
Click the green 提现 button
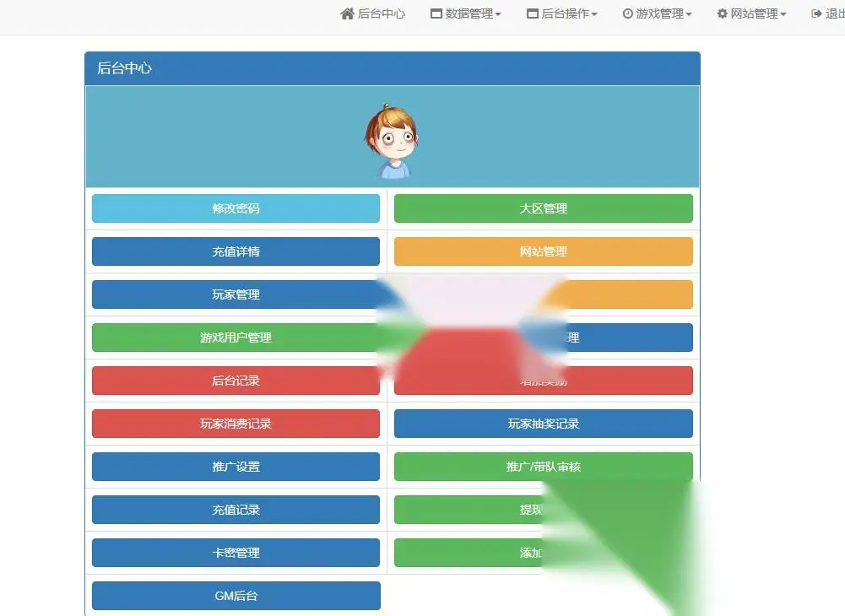pyautogui.click(x=469, y=510)
